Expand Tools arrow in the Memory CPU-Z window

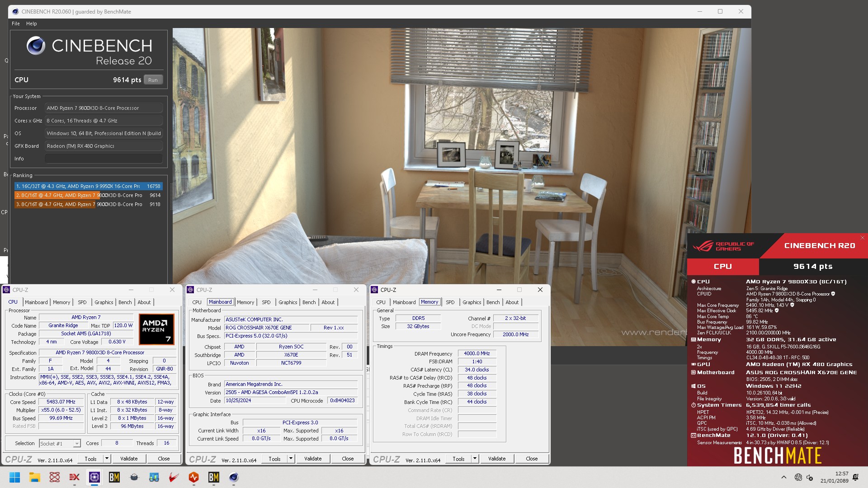pyautogui.click(x=475, y=459)
